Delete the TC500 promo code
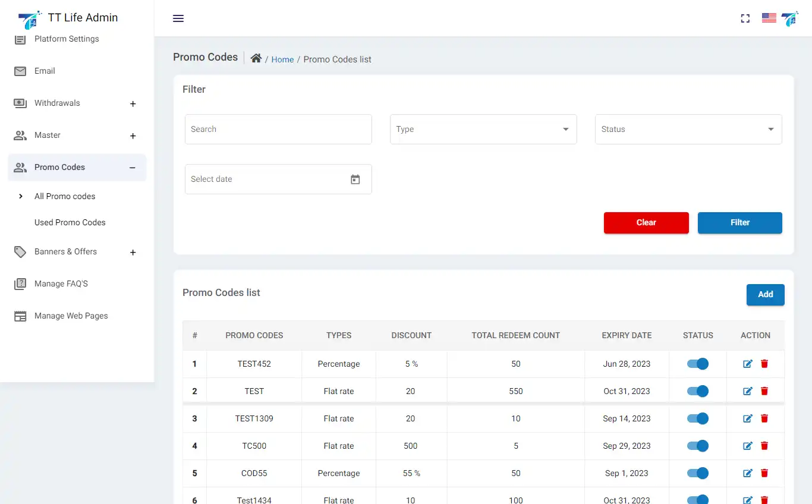Screen dimensions: 812x504 click(764, 446)
